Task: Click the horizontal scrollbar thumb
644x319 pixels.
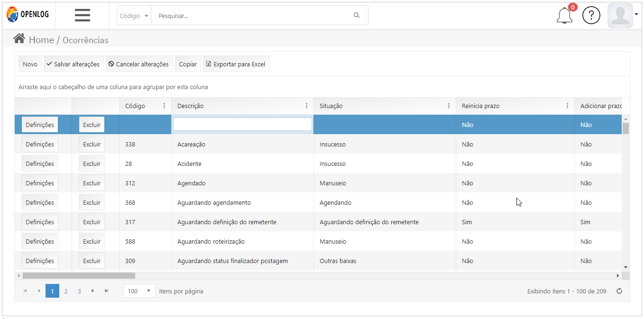Action: pos(79,275)
